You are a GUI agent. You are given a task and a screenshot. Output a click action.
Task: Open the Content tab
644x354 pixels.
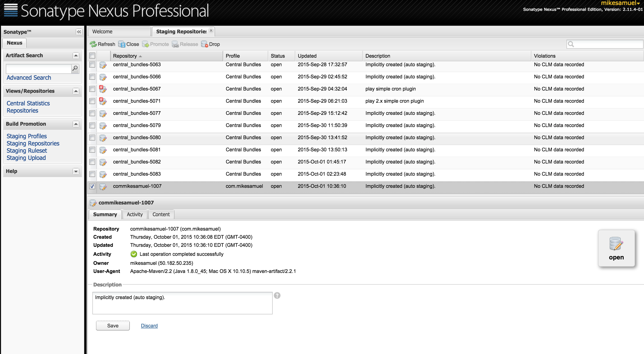click(161, 214)
